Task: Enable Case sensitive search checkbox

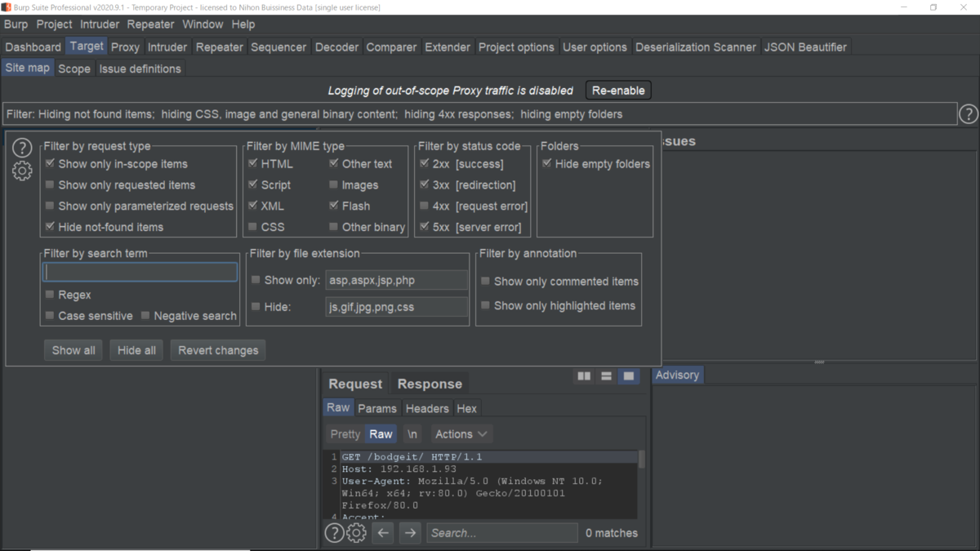Action: click(50, 315)
